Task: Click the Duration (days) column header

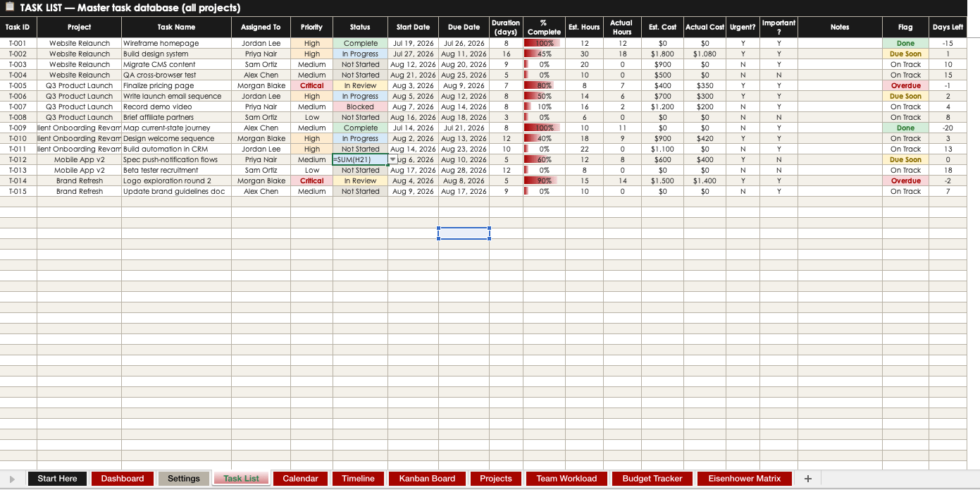Action: pyautogui.click(x=506, y=27)
